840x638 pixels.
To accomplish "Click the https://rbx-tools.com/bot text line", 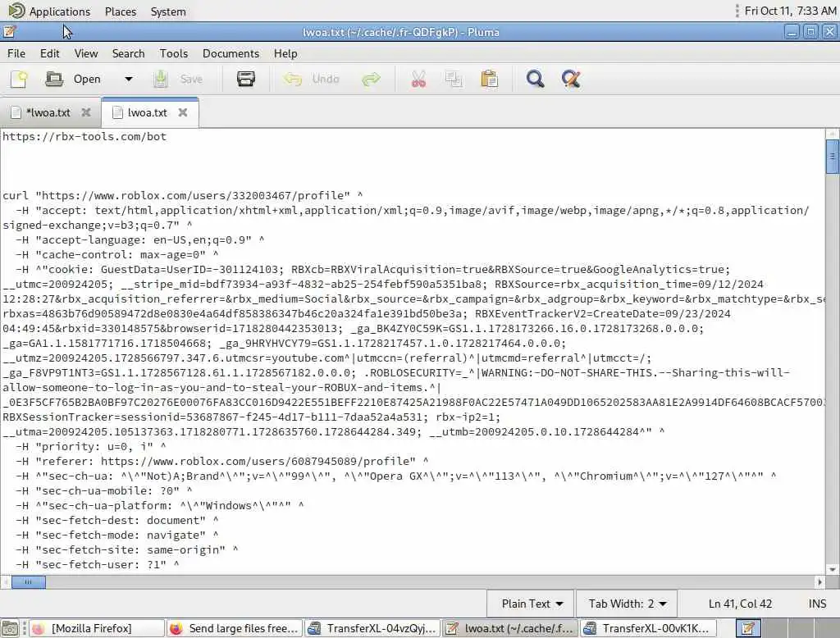I will [84, 137].
